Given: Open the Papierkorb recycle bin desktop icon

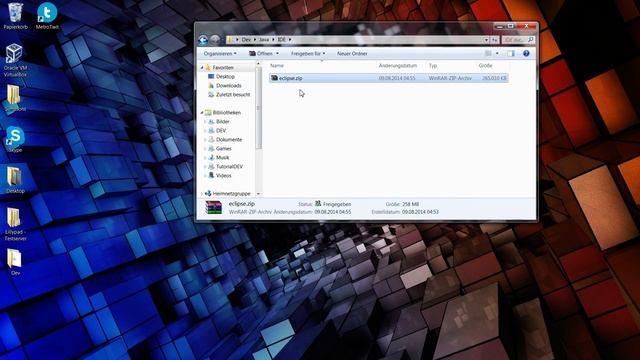Looking at the screenshot, I should 16,16.
